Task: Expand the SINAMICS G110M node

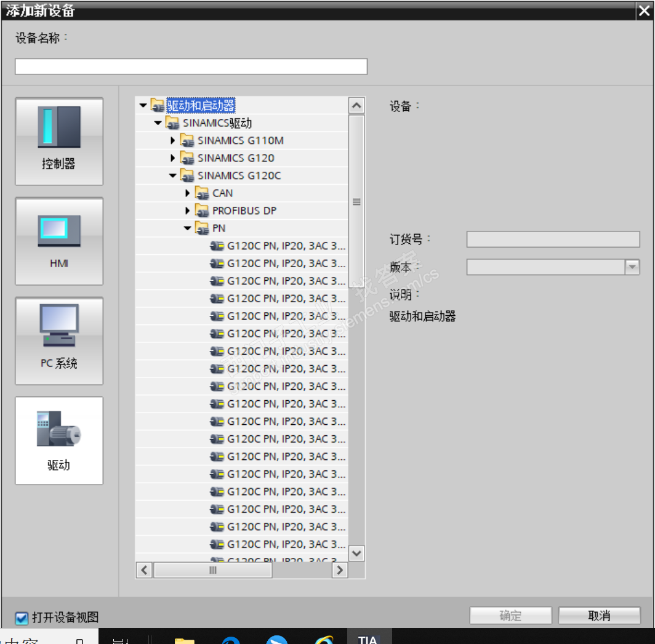Action: (172, 140)
